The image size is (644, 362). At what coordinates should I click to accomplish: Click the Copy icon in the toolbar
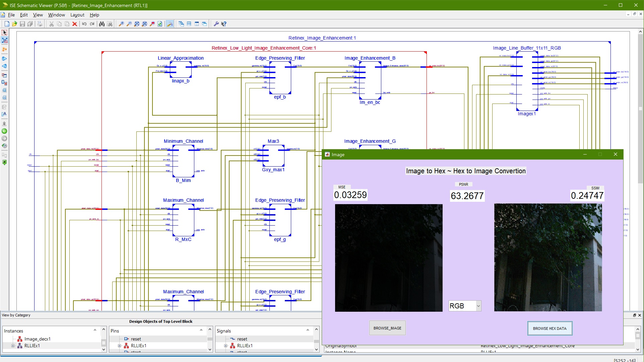tap(59, 24)
